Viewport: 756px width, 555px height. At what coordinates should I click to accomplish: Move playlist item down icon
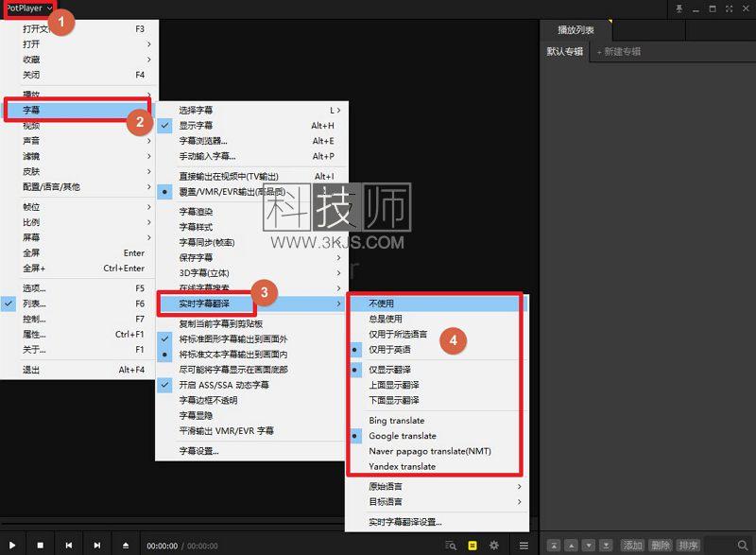(x=589, y=546)
